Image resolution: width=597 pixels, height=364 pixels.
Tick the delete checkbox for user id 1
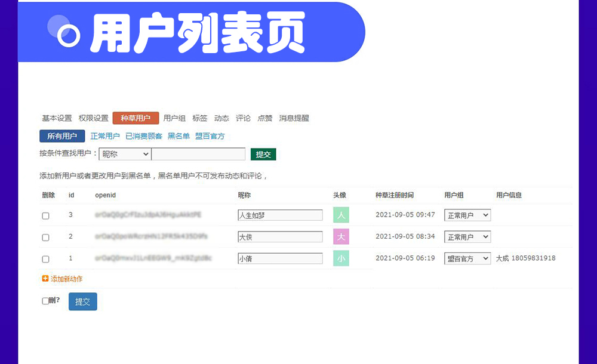(x=45, y=259)
